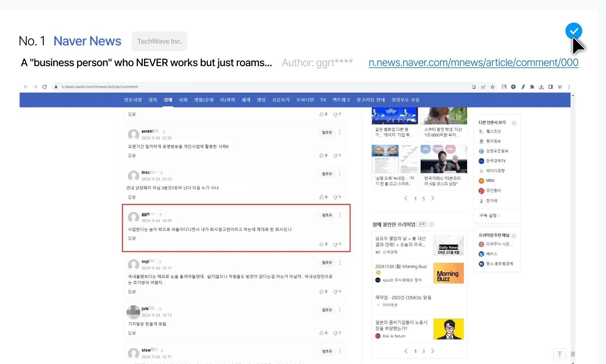Follow user jule with 팔로우 button
Image resolution: width=606 pixels, height=364 pixels.
tap(327, 310)
